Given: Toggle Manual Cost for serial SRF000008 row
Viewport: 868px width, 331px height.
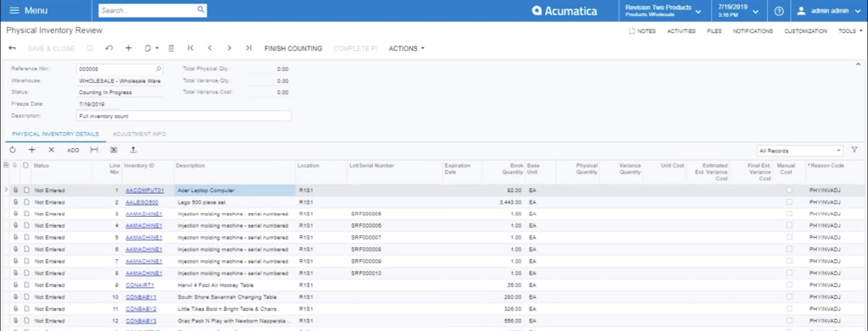Looking at the screenshot, I should point(789,249).
